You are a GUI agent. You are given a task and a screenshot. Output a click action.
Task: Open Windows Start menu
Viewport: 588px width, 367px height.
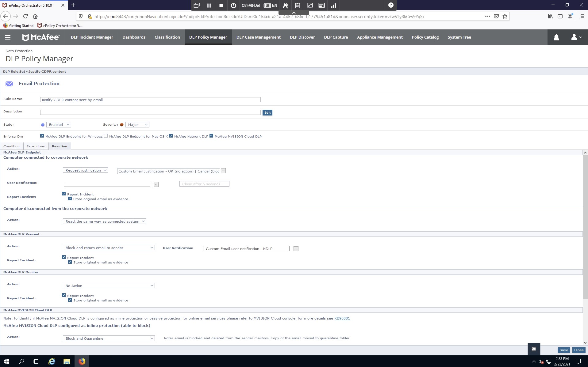(7, 361)
